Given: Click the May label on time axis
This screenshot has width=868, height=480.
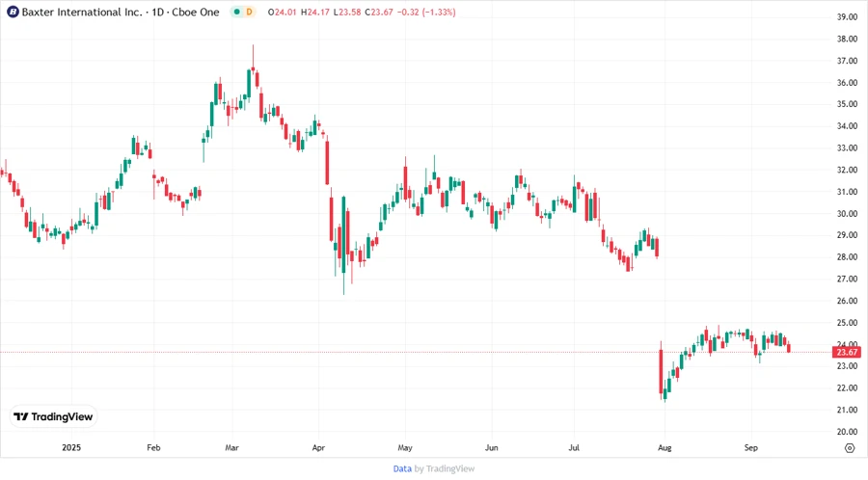Looking at the screenshot, I should (405, 447).
